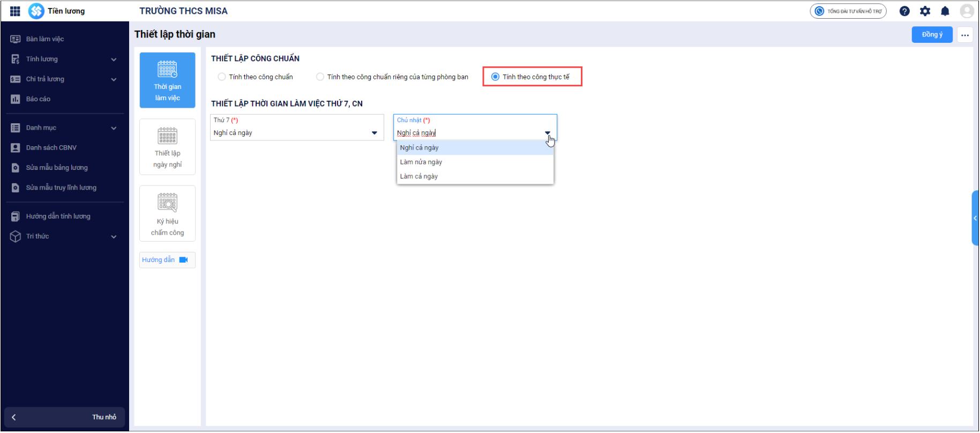Click the Tri thức cube icon
This screenshot has height=433, width=980.
16,236
